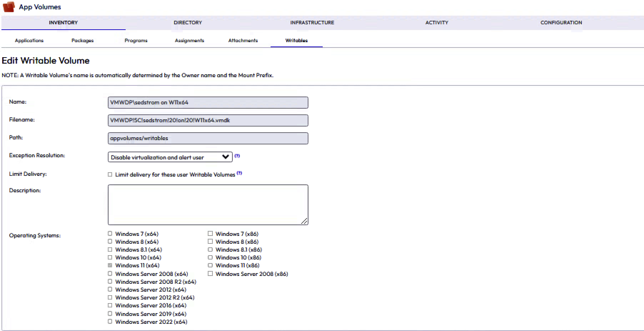Screen dimensions: 644x331
Task: Switch to the Applications sub-tab
Action: pyautogui.click(x=29, y=40)
